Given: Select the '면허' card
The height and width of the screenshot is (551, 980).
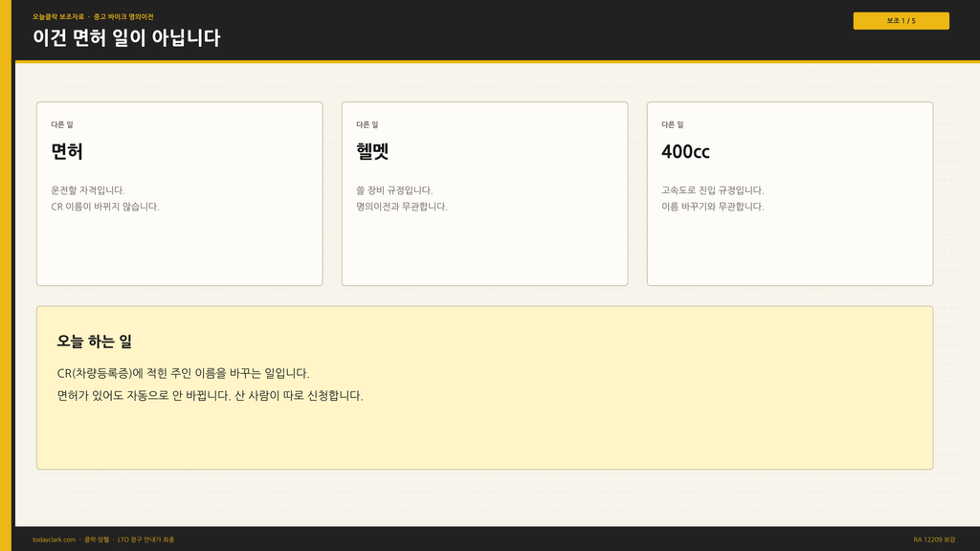Looking at the screenshot, I should click(179, 193).
